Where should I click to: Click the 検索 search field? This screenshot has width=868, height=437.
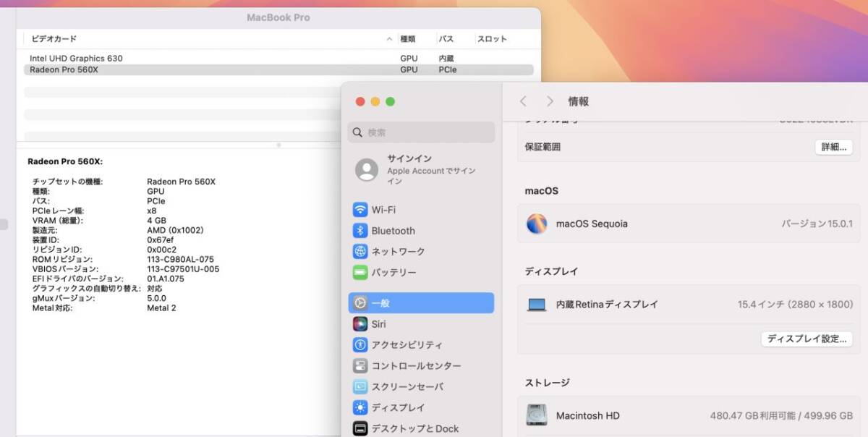[x=422, y=132]
